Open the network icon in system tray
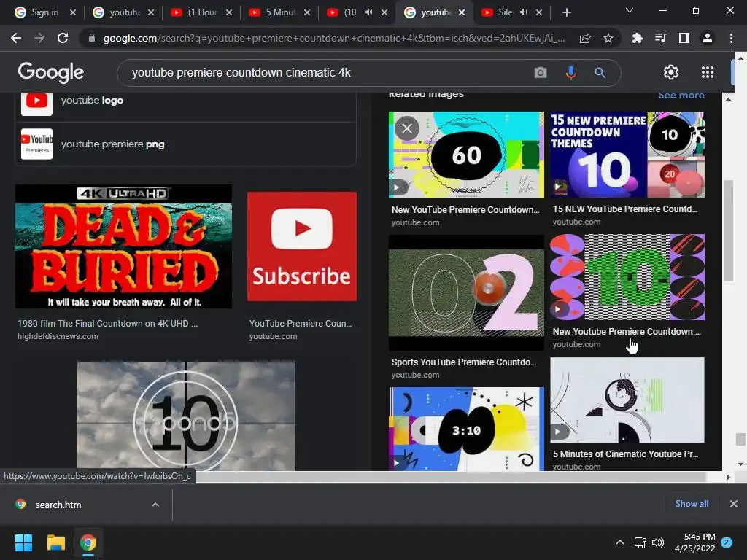Viewport: 747px width, 560px height. tap(640, 542)
